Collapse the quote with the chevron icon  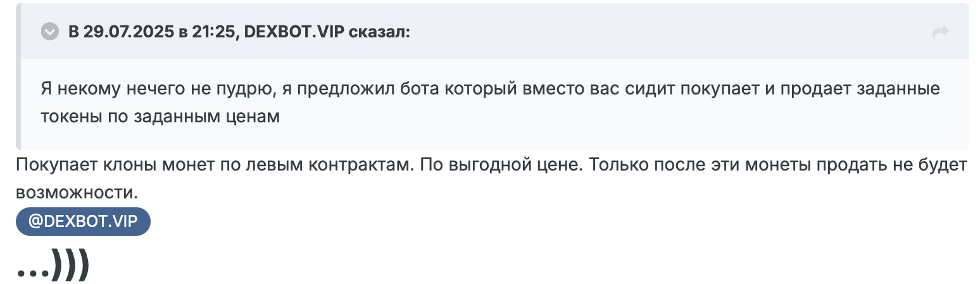pyautogui.click(x=49, y=31)
